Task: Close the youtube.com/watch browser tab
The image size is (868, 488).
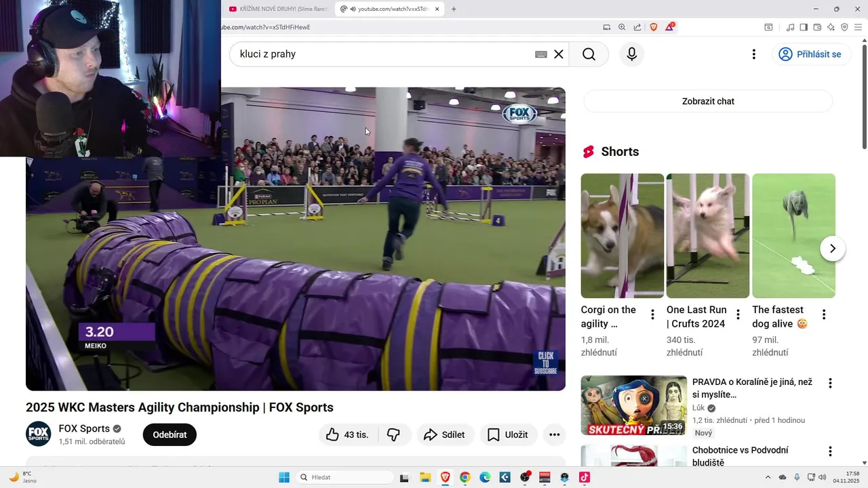Action: pos(437,9)
